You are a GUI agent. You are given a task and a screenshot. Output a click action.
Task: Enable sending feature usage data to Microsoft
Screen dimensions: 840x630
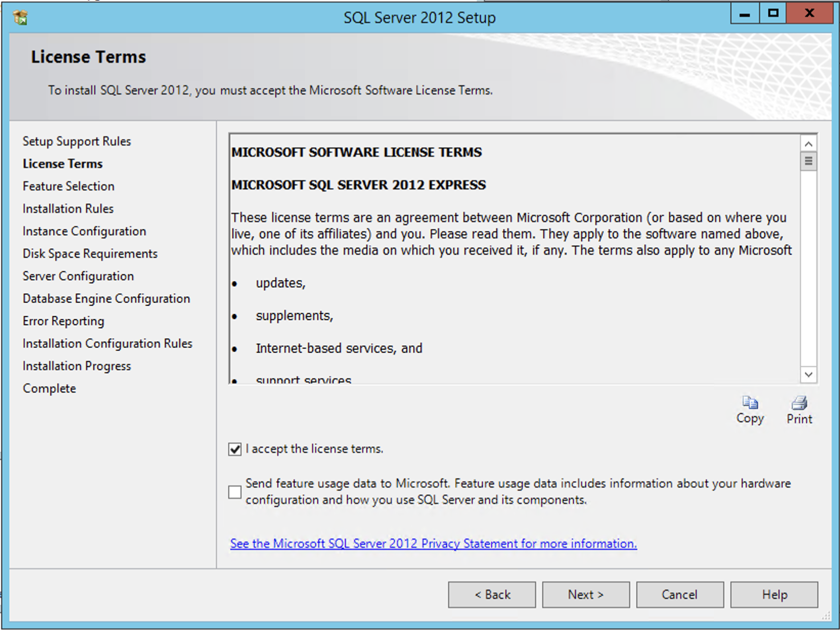point(235,492)
